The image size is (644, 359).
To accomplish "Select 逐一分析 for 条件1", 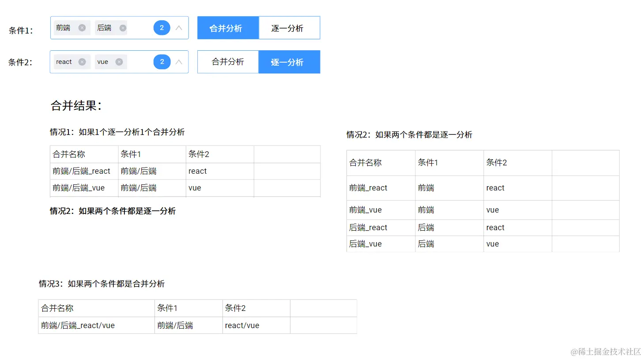I will [289, 28].
